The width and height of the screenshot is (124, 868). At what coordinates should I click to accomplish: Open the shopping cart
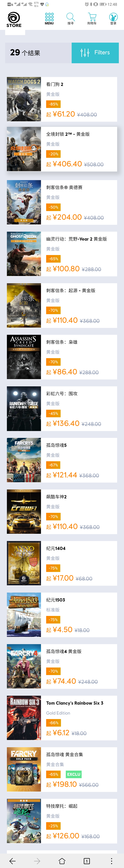click(x=92, y=19)
